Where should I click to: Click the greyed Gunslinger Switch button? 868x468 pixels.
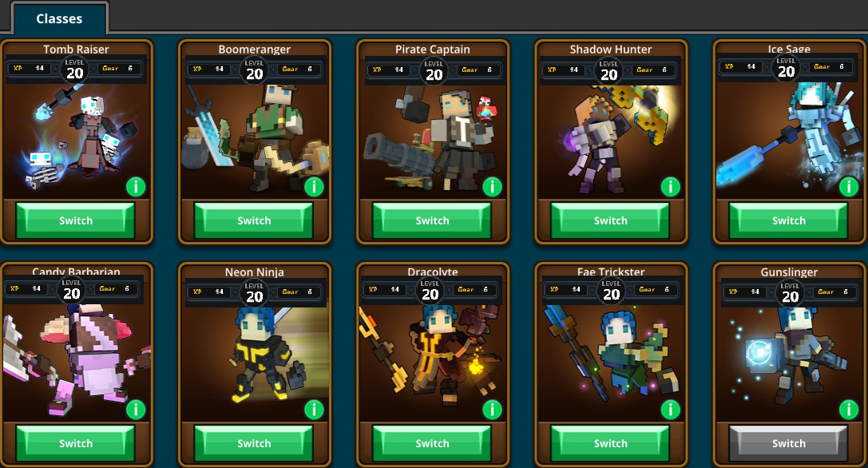(x=789, y=443)
